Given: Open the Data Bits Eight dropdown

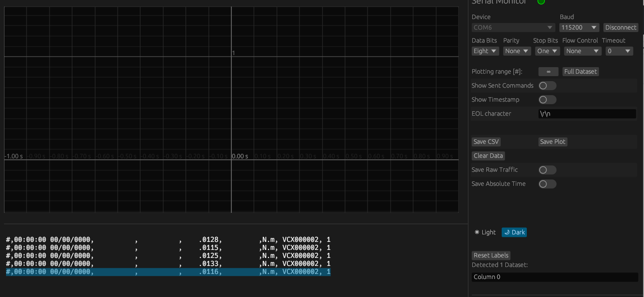Looking at the screenshot, I should coord(485,51).
